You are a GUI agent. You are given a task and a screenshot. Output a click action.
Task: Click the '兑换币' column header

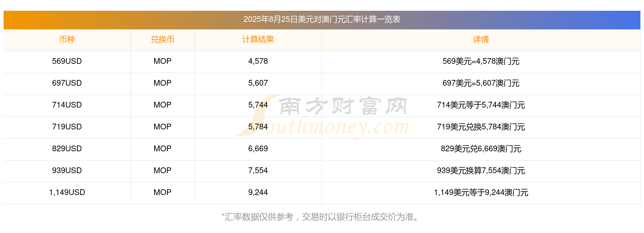(162, 39)
